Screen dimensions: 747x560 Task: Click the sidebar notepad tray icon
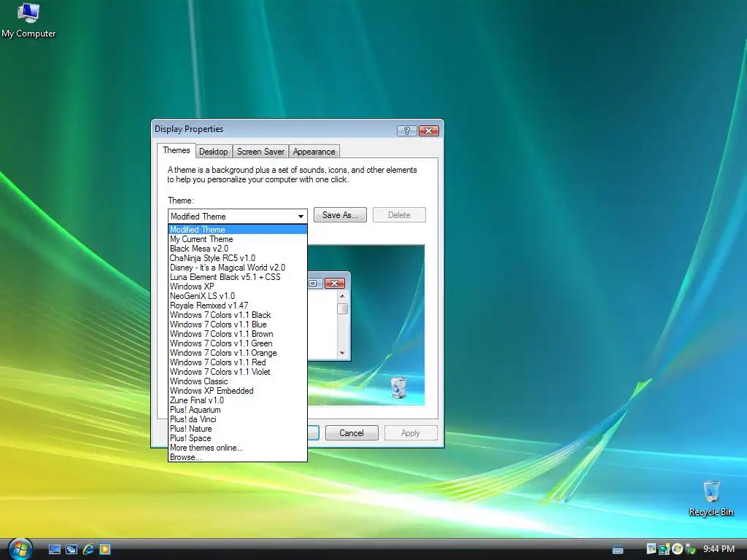click(x=651, y=549)
